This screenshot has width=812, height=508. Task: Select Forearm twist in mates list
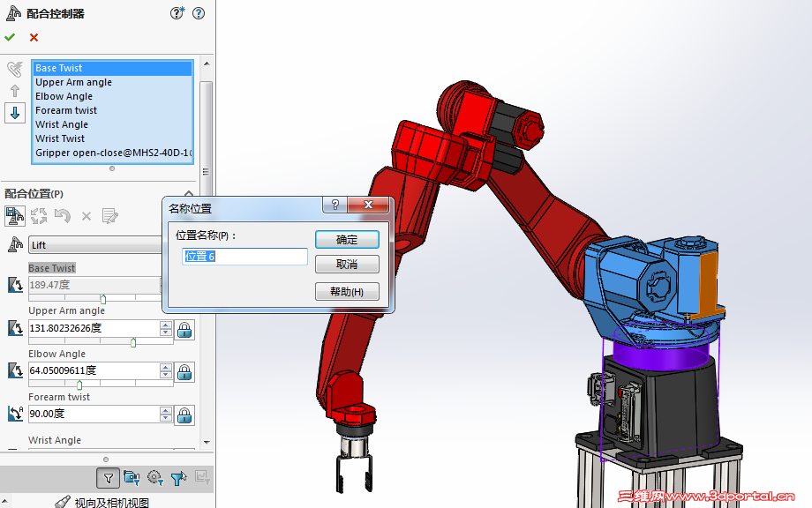click(112, 110)
